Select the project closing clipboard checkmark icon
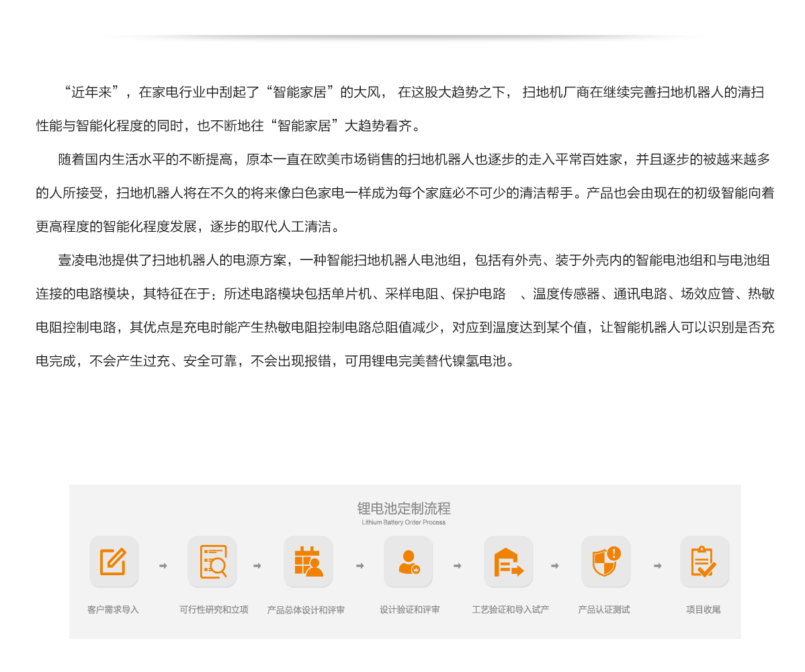This screenshot has height=672, width=805. 704,562
